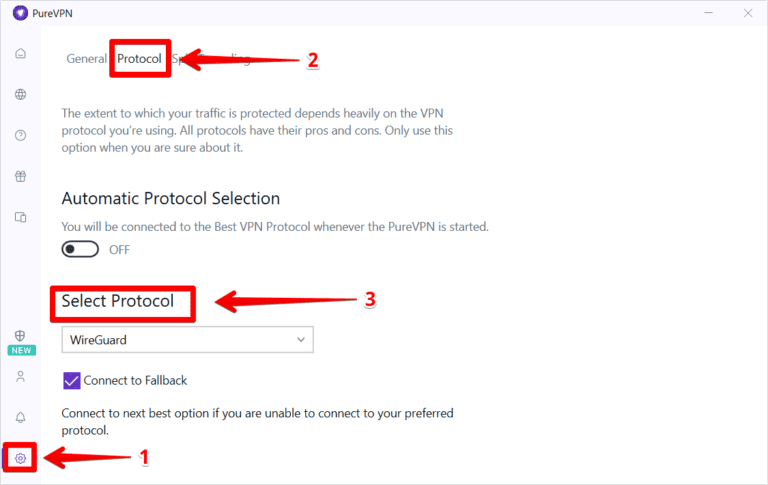Open the partially hidden Split Tunneling tab
This screenshot has height=485, width=768.
(177, 59)
